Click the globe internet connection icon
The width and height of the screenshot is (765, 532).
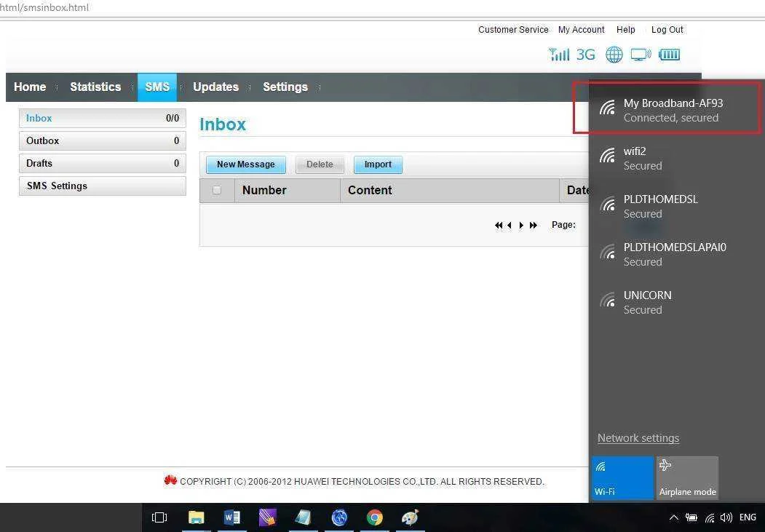(614, 55)
